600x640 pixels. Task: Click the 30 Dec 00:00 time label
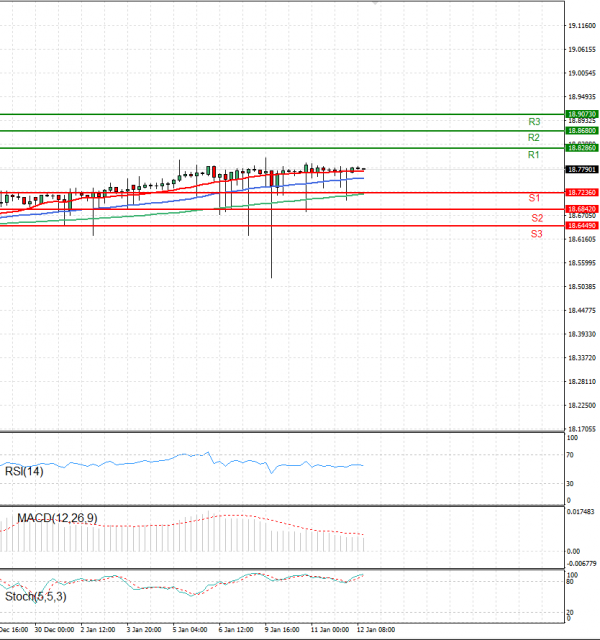(x=54, y=630)
